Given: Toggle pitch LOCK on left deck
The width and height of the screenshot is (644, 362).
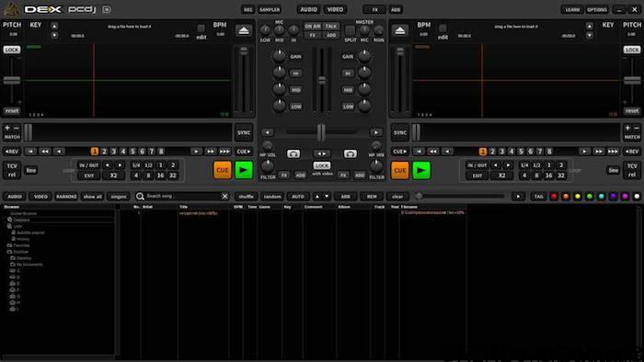Looking at the screenshot, I should [11, 50].
